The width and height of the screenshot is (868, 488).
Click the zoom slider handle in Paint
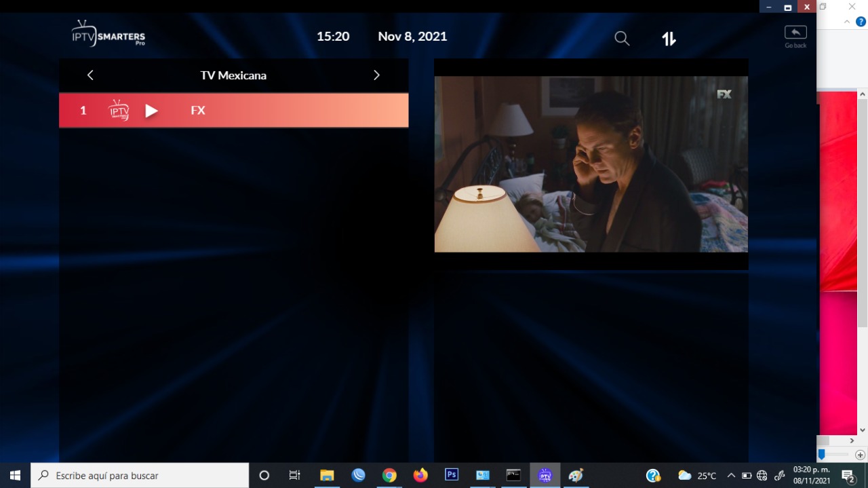(x=822, y=454)
